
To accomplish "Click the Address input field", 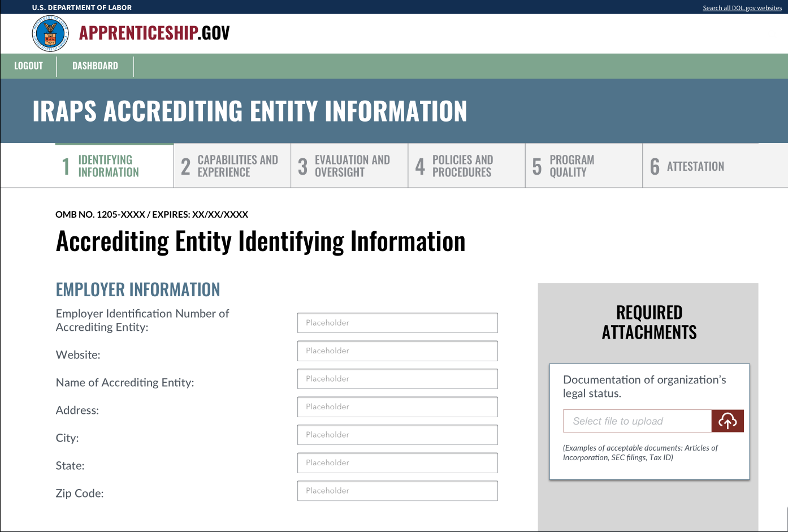I will [397, 406].
